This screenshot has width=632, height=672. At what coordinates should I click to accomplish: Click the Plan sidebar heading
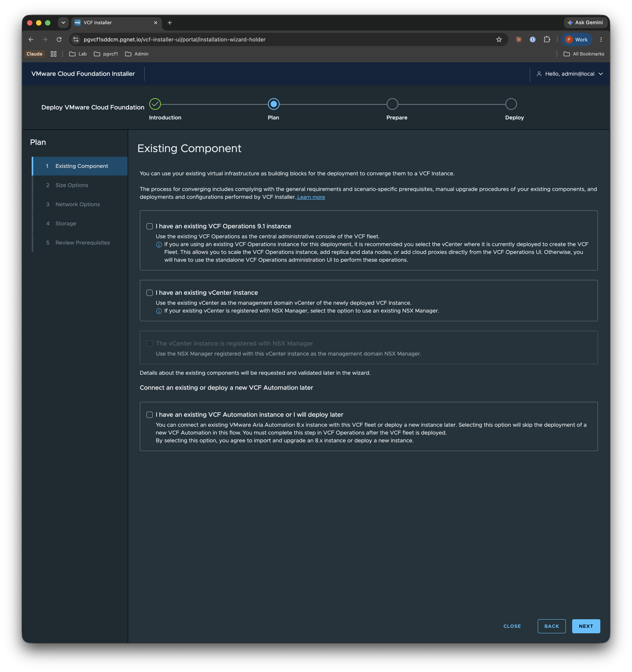point(38,142)
